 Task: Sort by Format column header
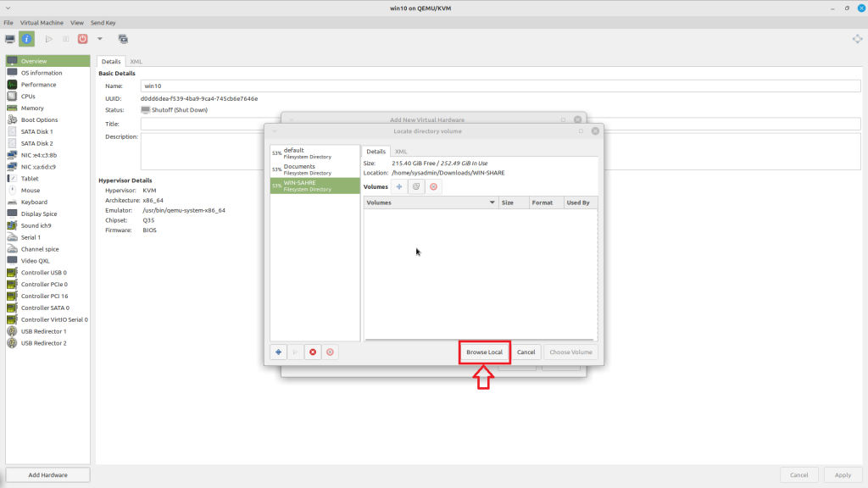tap(546, 202)
